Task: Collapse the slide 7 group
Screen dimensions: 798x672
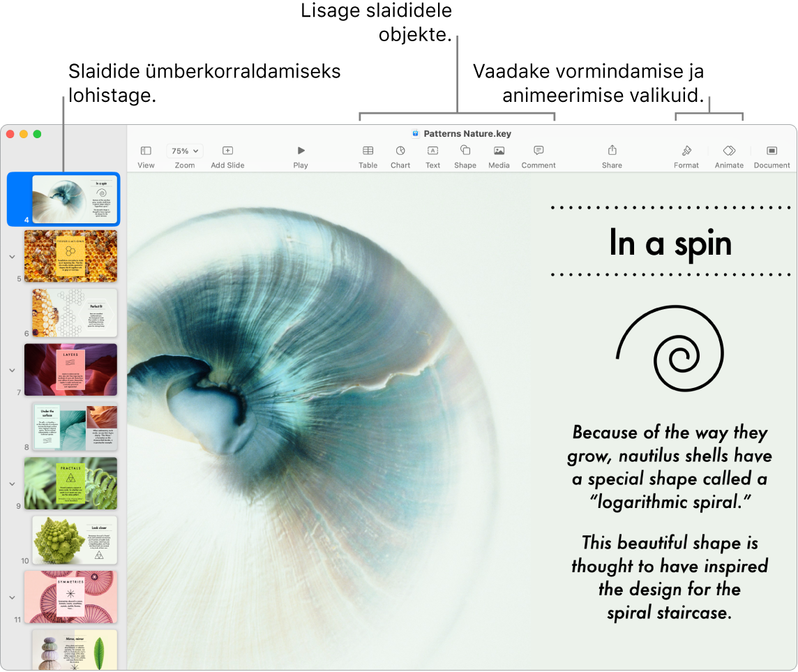Action: [12, 370]
